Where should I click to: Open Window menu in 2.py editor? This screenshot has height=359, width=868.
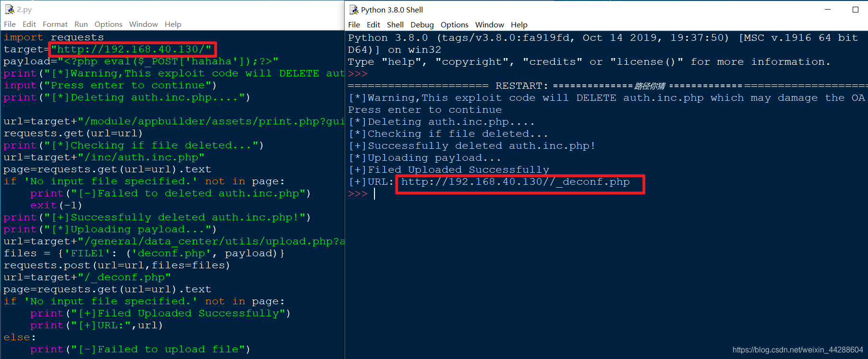[x=144, y=24]
